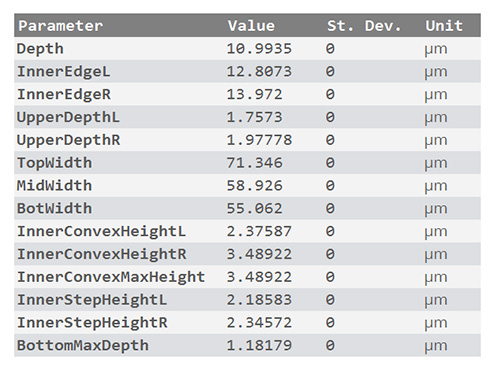
Task: Select the UpperDepthR parameter name
Action: click(68, 140)
